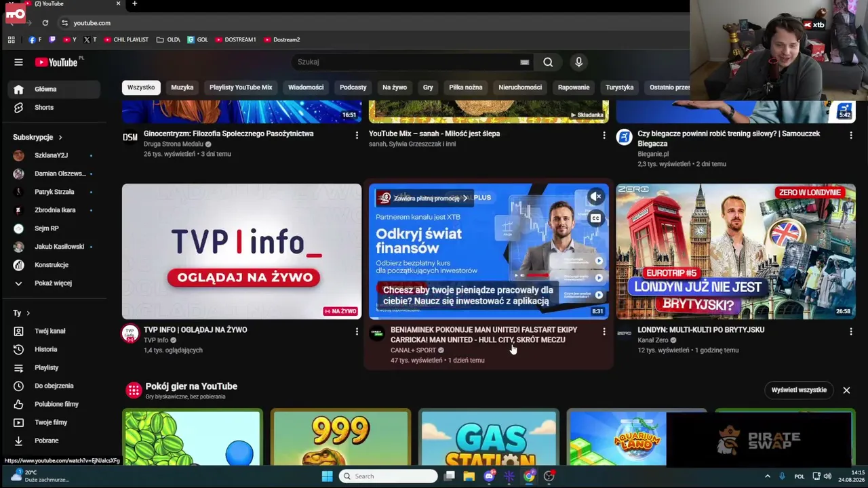Open options for Beniaminek Man United video
This screenshot has width=868, height=488.
tap(604, 332)
